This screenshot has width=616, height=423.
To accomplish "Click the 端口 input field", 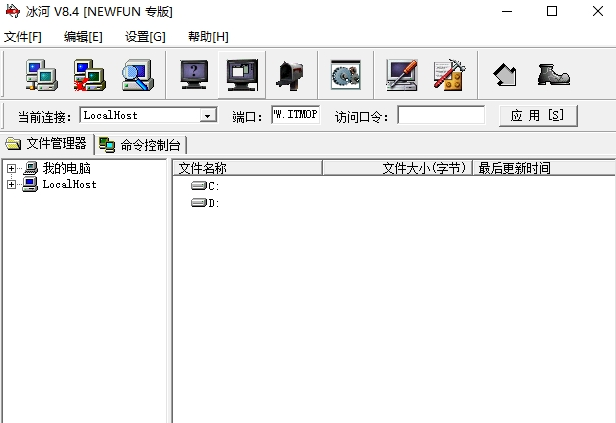I will 295,115.
